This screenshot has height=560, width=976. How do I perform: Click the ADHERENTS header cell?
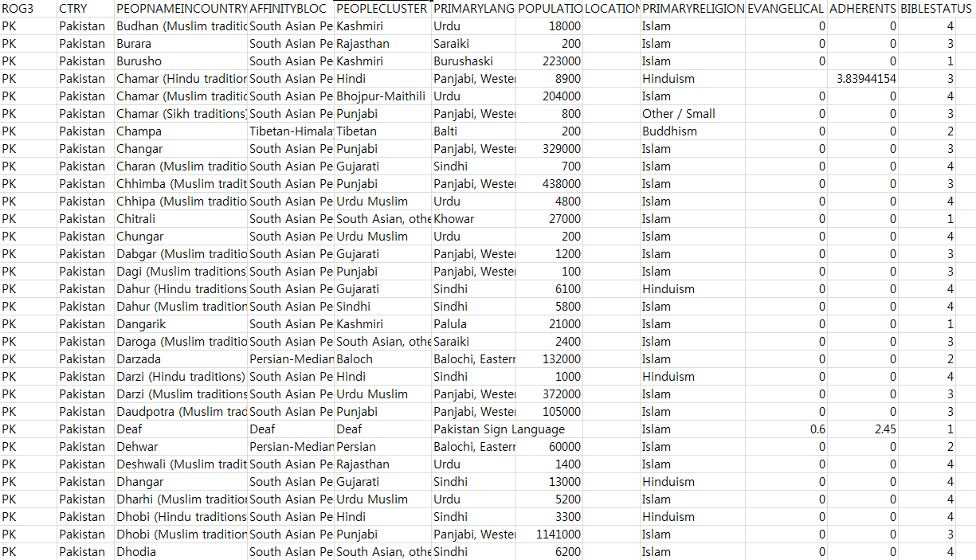pos(863,9)
